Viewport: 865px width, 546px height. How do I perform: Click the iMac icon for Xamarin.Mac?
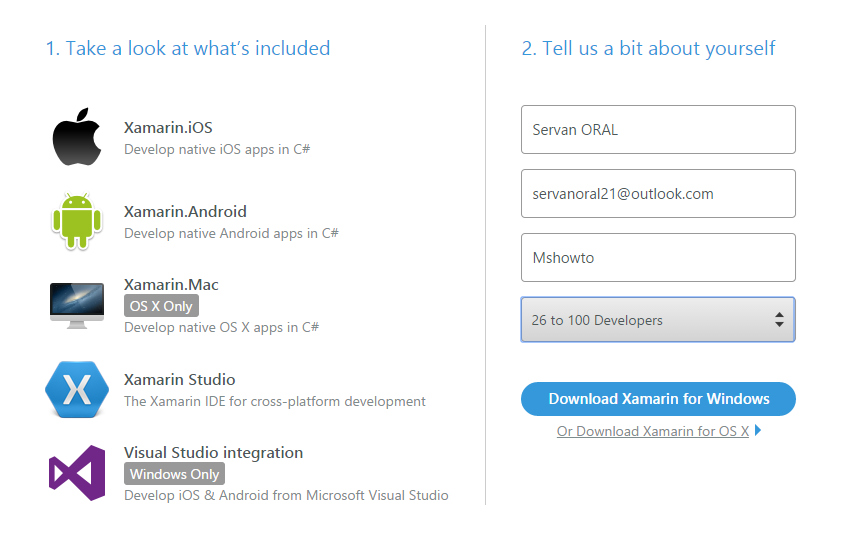77,306
